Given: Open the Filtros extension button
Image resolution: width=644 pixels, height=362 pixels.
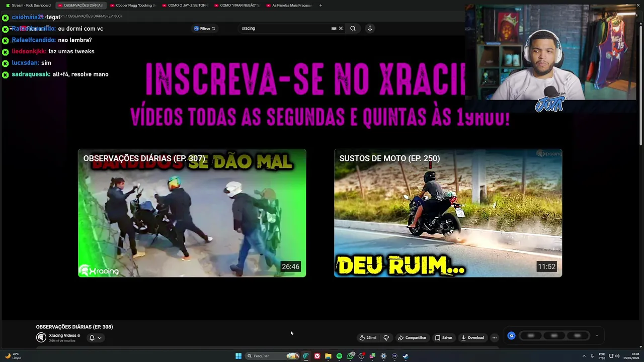Looking at the screenshot, I should tap(205, 28).
